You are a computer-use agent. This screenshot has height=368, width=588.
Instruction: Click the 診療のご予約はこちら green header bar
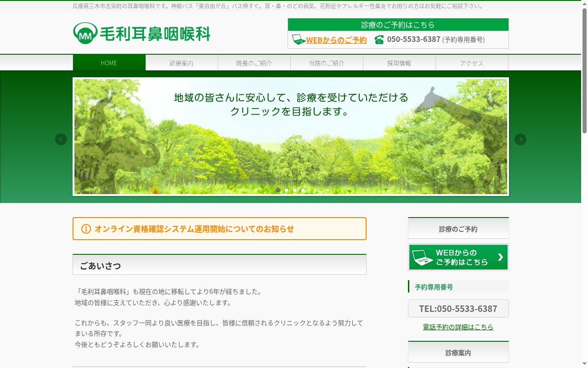[x=398, y=25]
